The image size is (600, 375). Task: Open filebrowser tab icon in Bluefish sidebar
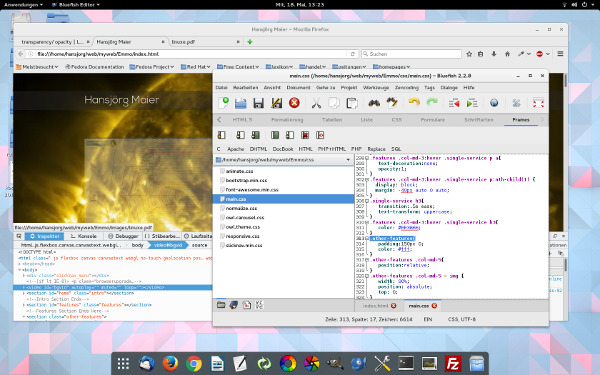coord(221,305)
